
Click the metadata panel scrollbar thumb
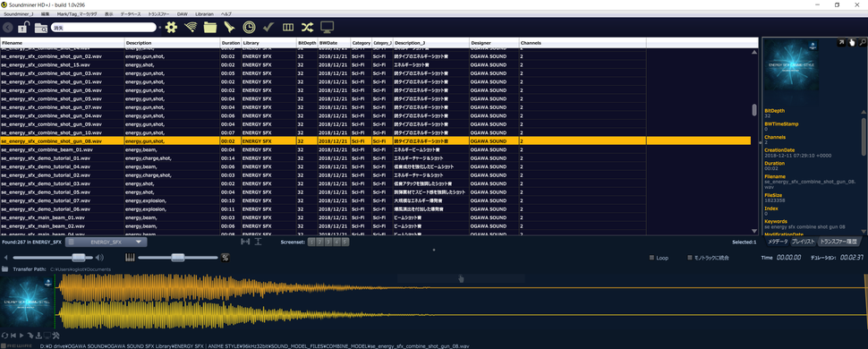864,136
